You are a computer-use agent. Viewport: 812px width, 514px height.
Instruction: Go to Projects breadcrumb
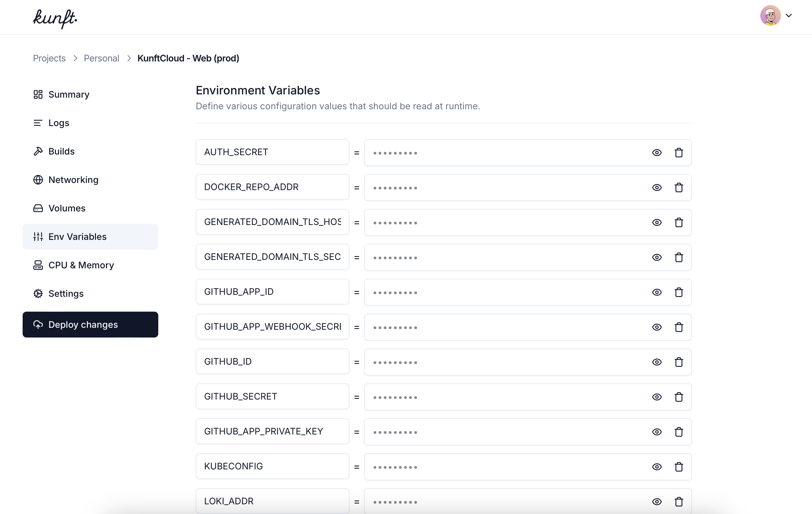tap(49, 59)
